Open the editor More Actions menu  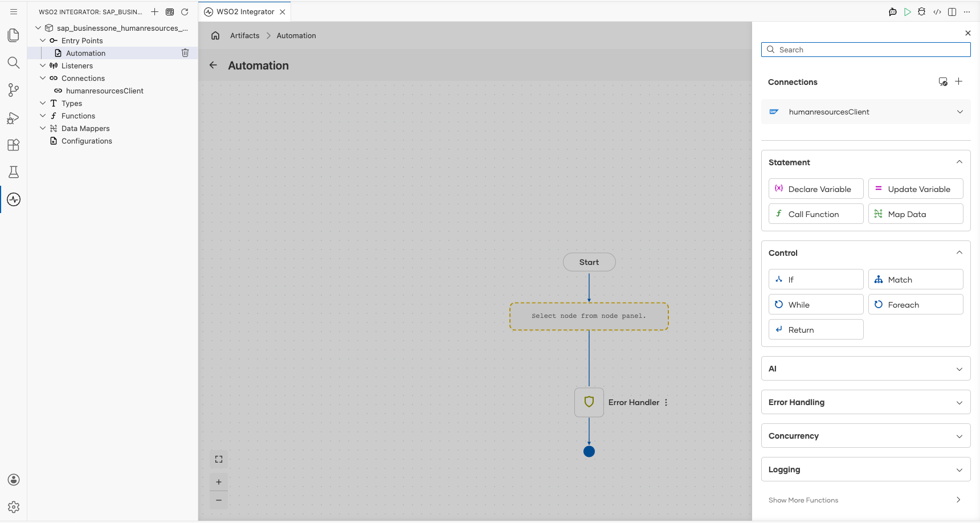[x=967, y=11]
